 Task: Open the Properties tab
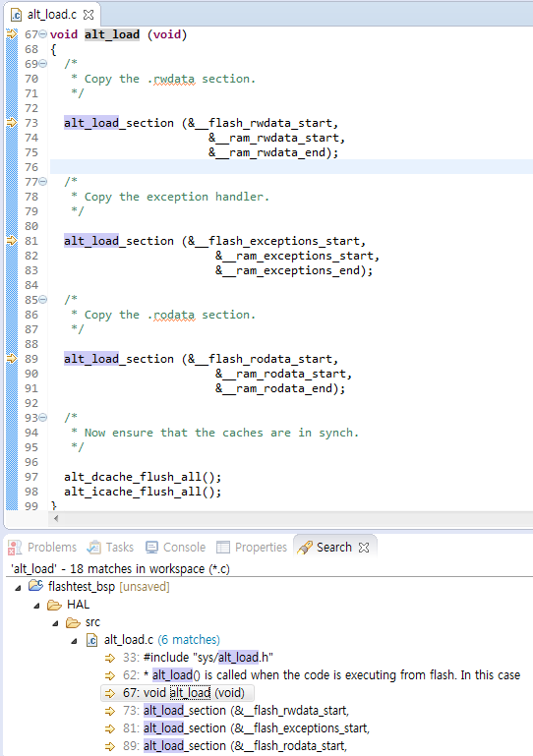coord(252,548)
